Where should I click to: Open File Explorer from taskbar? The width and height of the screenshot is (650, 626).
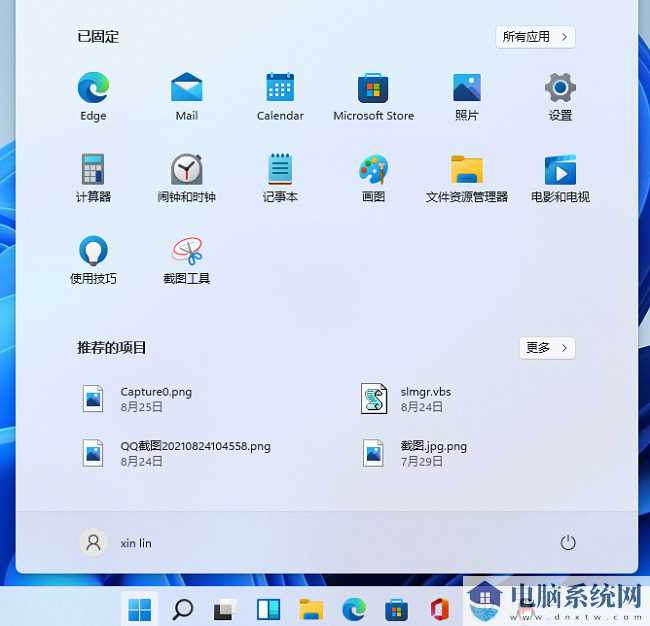pyautogui.click(x=311, y=609)
